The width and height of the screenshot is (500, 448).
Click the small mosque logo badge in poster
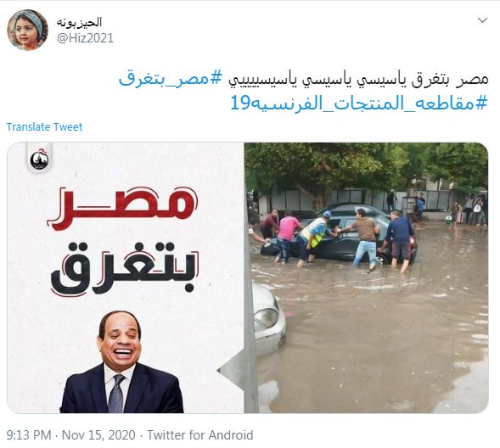(x=39, y=160)
